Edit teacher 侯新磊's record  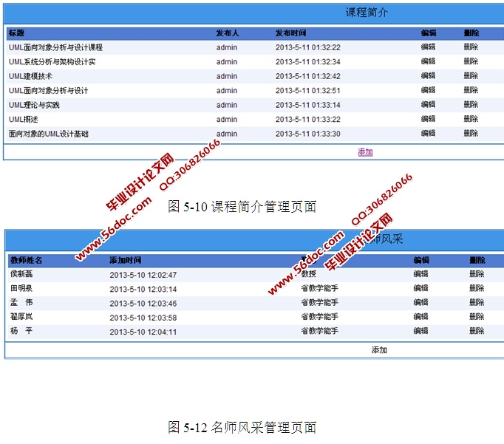[420, 274]
